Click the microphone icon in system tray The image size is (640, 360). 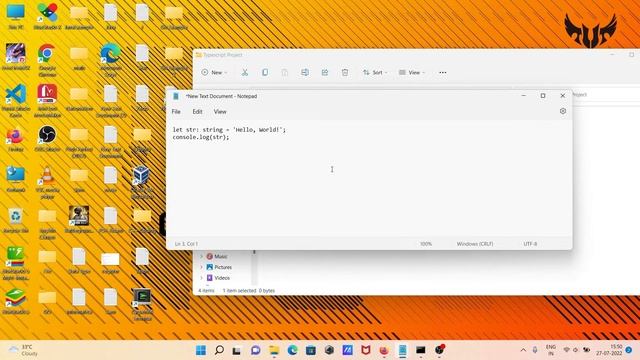click(x=535, y=350)
